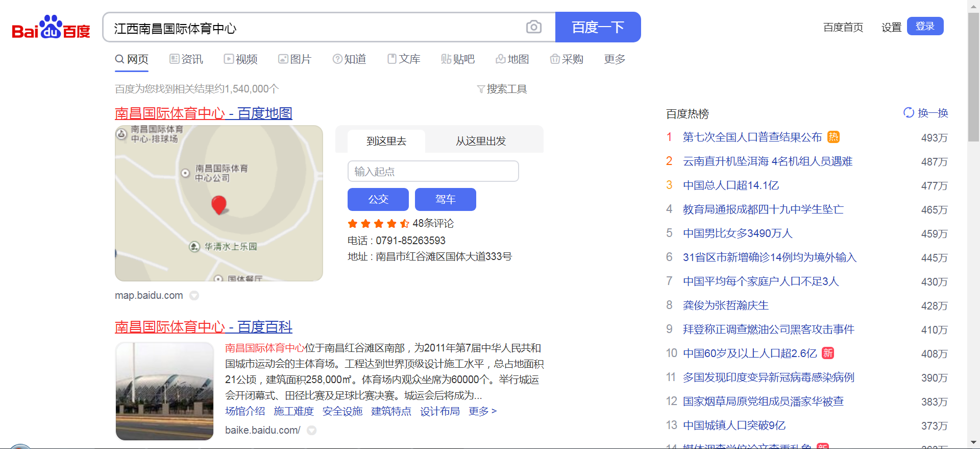Open the 贴吧 tab

click(458, 59)
